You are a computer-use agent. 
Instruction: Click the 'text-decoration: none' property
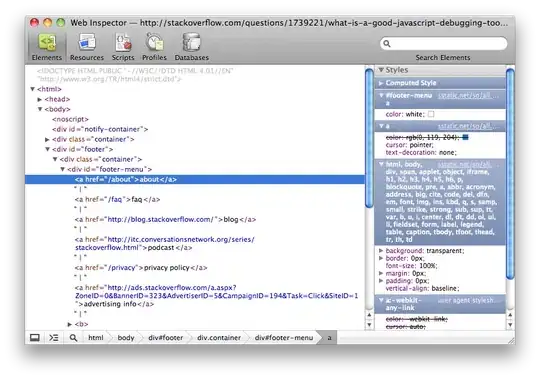click(x=421, y=152)
